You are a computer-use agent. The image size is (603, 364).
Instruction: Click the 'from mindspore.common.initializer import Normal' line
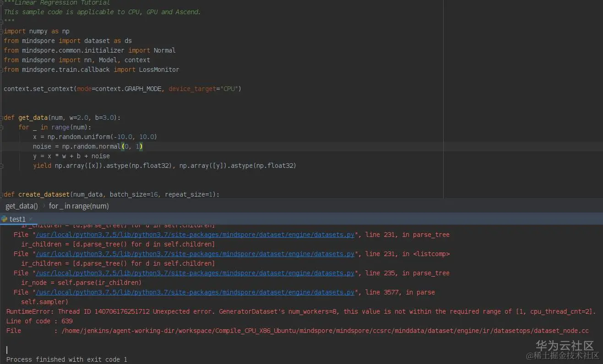coord(90,50)
